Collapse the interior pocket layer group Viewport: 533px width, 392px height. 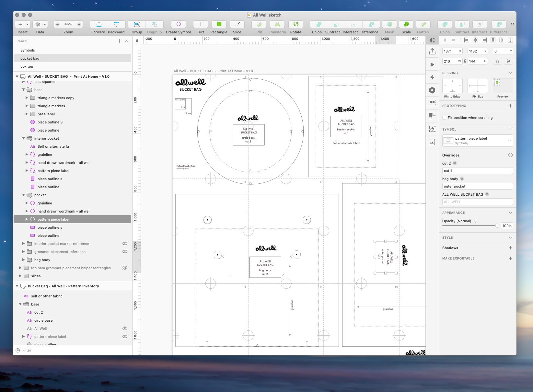click(x=23, y=138)
